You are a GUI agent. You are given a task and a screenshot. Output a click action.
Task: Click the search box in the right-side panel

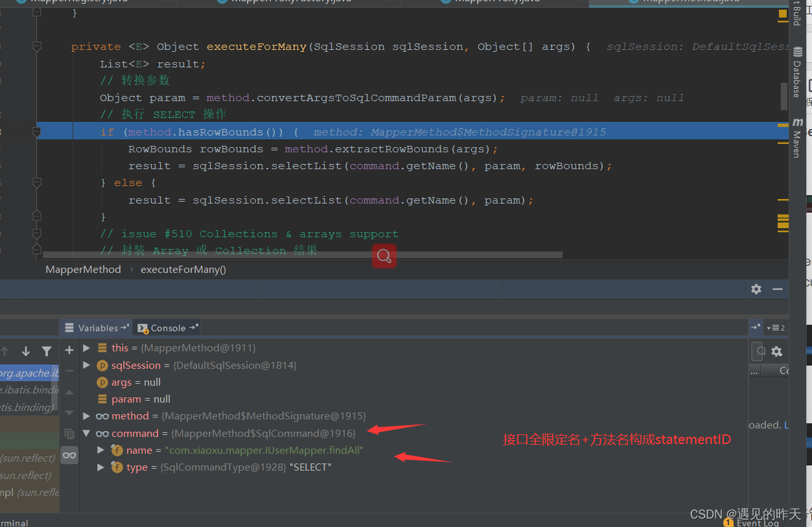758,351
